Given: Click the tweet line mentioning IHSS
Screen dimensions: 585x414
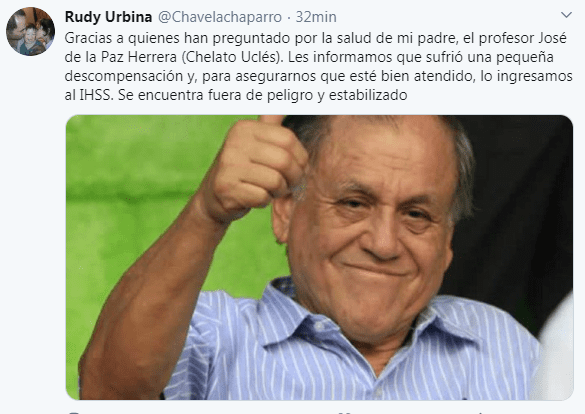Looking at the screenshot, I should [x=236, y=95].
